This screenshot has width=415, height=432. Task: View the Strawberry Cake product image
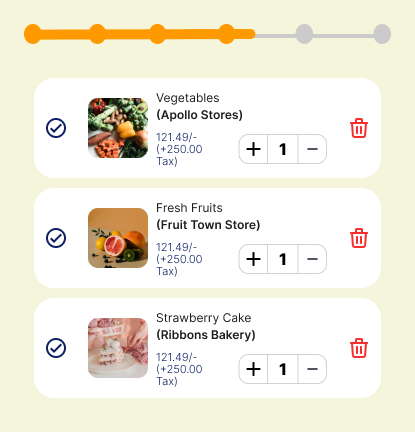coord(118,348)
